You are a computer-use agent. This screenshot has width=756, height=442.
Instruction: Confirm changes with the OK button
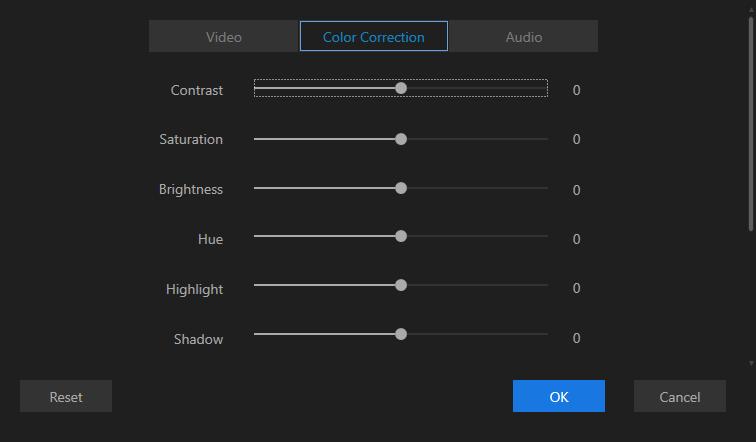558,396
